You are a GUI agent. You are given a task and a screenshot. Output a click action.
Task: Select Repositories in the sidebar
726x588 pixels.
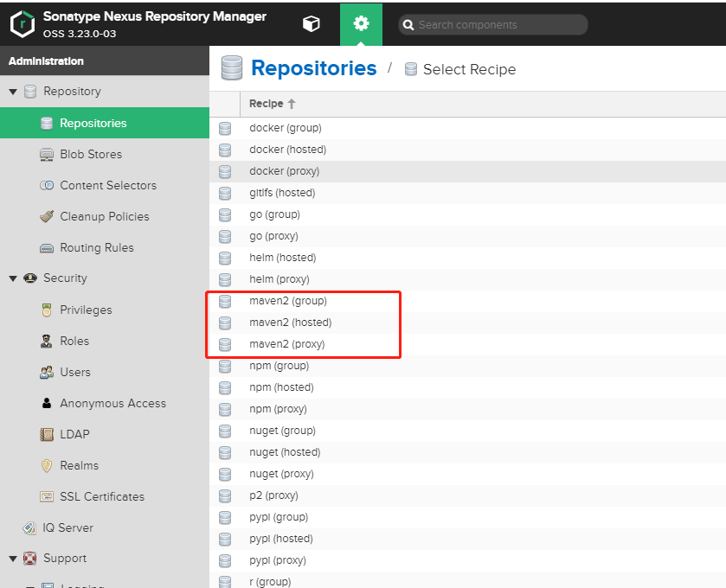[x=105, y=123]
